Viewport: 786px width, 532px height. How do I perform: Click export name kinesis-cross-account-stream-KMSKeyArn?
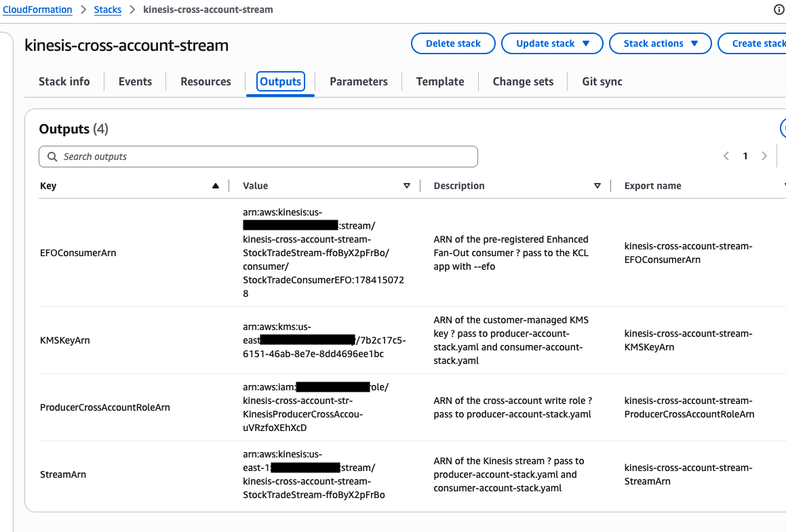coord(688,340)
